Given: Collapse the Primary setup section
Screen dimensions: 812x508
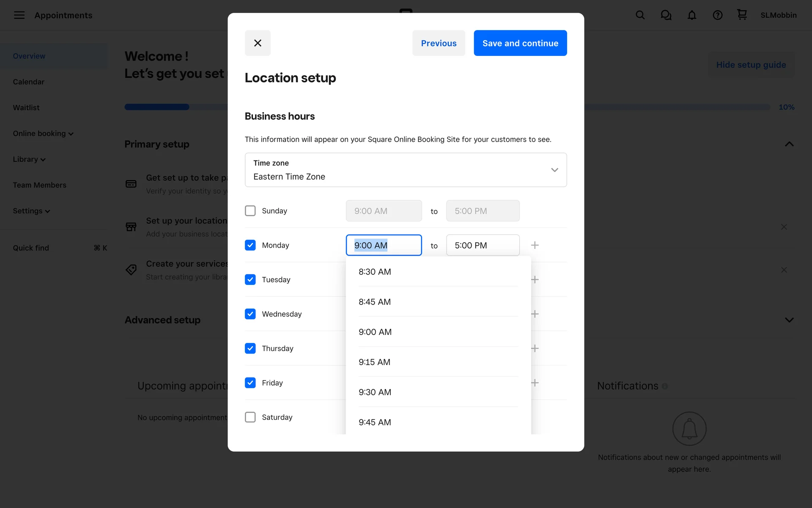Looking at the screenshot, I should pos(789,144).
